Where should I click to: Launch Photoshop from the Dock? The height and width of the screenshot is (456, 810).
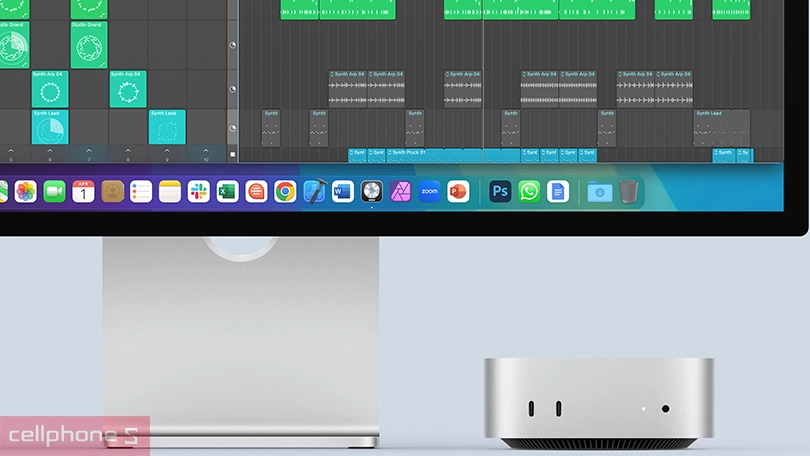[x=500, y=192]
